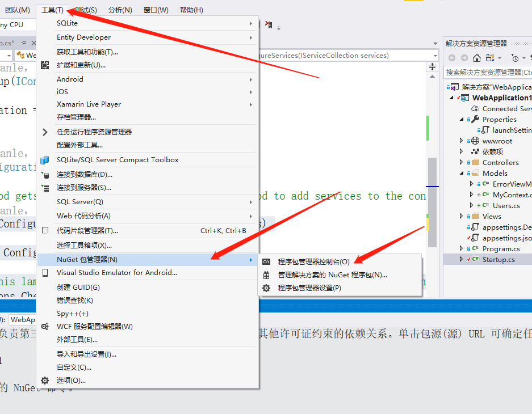
Task: Click the clear bookmarks toolbar icon
Action: tap(269, 25)
